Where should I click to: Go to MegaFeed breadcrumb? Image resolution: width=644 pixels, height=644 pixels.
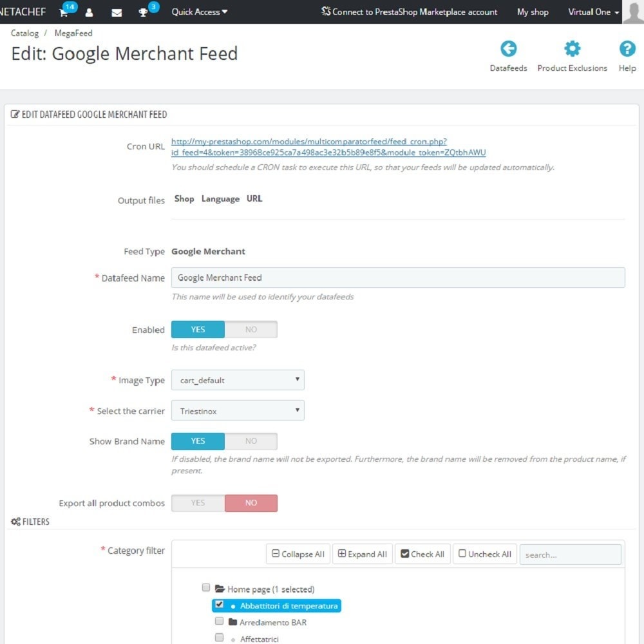[x=73, y=33]
